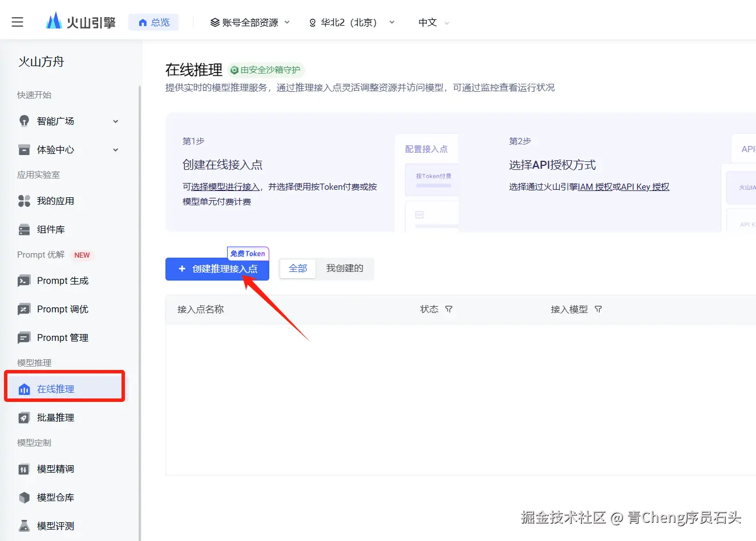Click the 智能广场 lightbulb icon
This screenshot has height=541, width=756.
(x=24, y=121)
